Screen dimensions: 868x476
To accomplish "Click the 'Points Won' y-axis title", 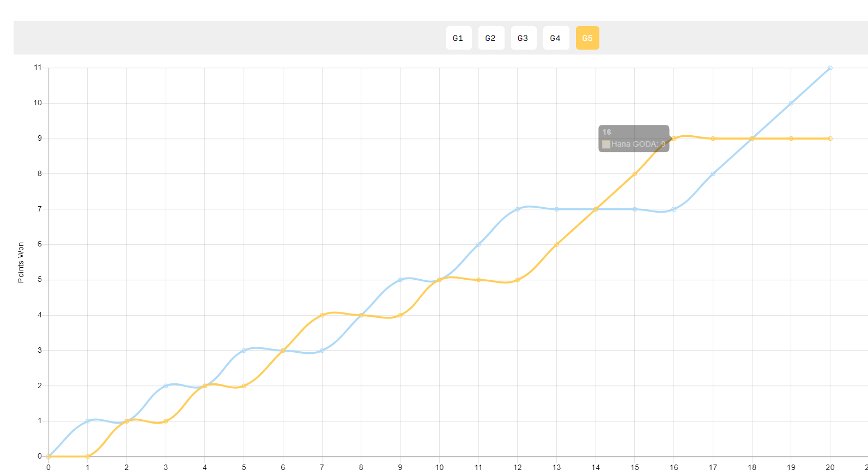I will pos(21,262).
